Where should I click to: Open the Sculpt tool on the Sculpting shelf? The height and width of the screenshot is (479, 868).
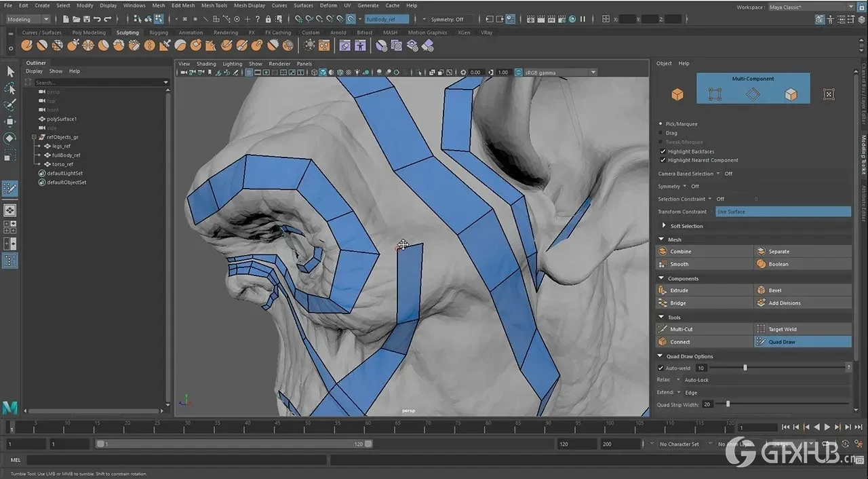[x=26, y=45]
